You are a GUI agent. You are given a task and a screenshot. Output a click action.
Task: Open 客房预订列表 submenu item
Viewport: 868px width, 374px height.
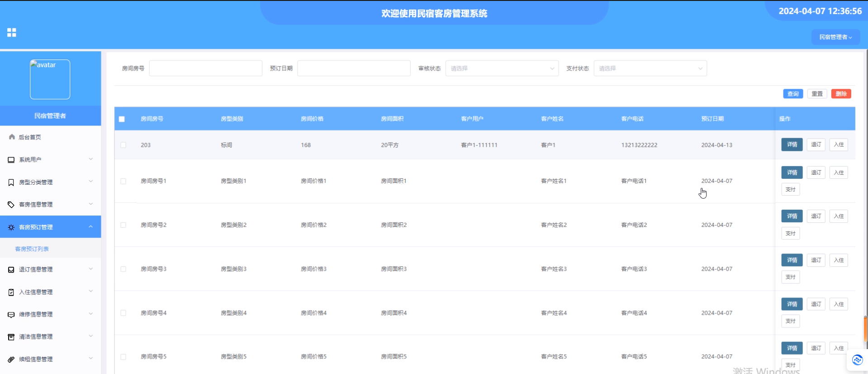50,249
